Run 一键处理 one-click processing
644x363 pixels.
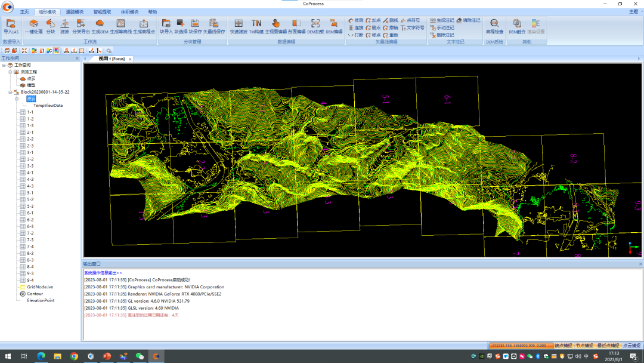[33, 26]
